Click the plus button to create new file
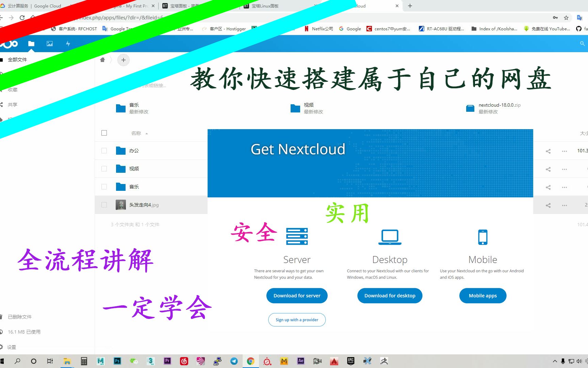The height and width of the screenshot is (368, 588). click(124, 60)
